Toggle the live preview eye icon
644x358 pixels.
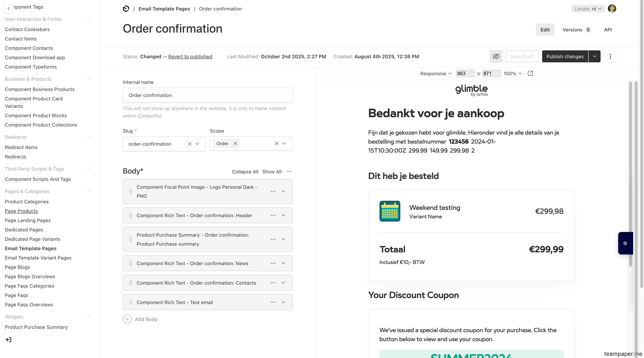[496, 56]
